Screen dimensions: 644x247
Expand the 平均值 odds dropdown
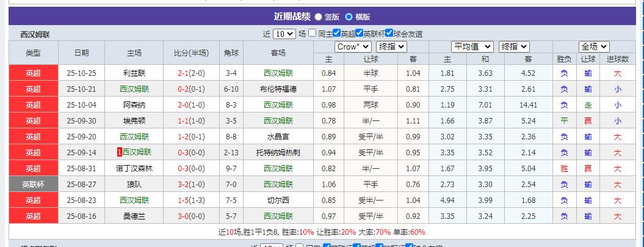pyautogui.click(x=472, y=46)
